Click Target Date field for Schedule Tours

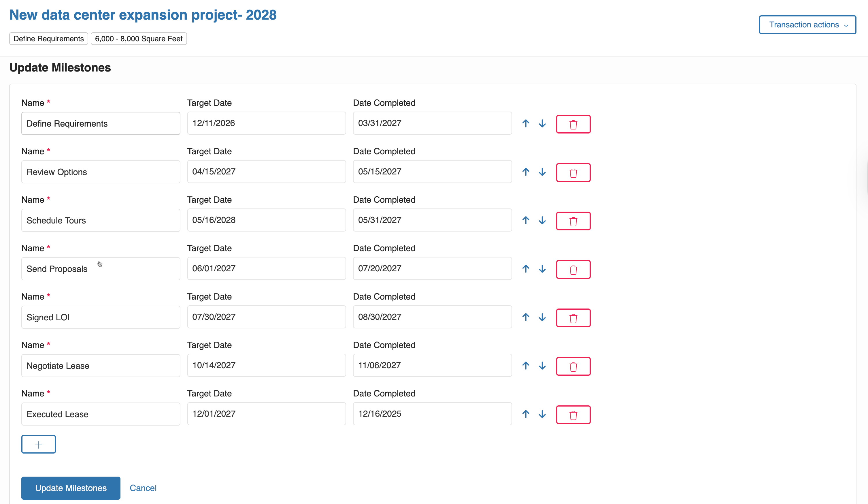[x=266, y=220]
